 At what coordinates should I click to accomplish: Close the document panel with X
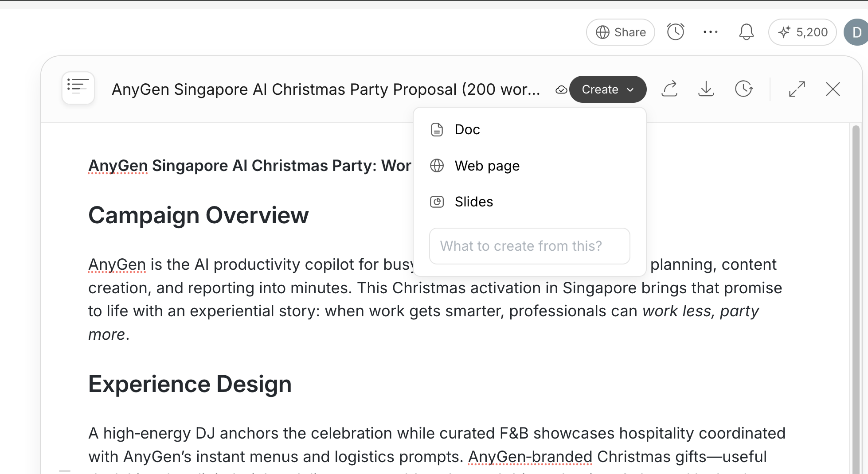click(x=833, y=89)
